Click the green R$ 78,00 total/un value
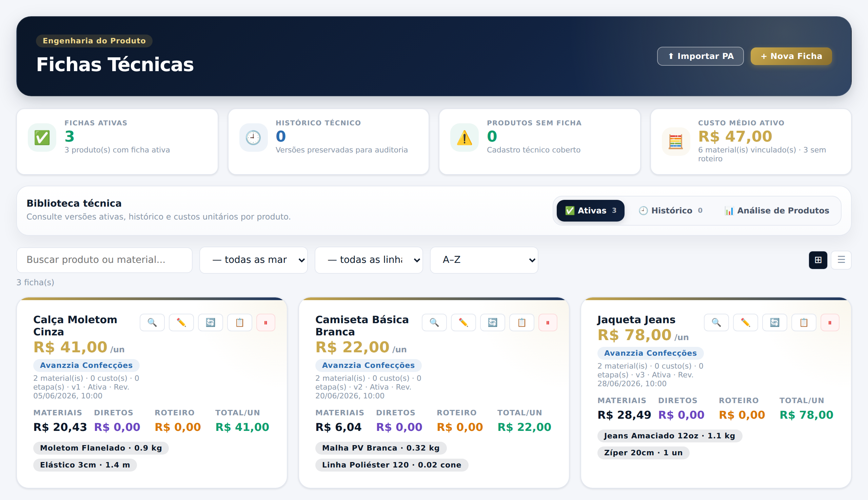The height and width of the screenshot is (500, 868). (x=807, y=415)
